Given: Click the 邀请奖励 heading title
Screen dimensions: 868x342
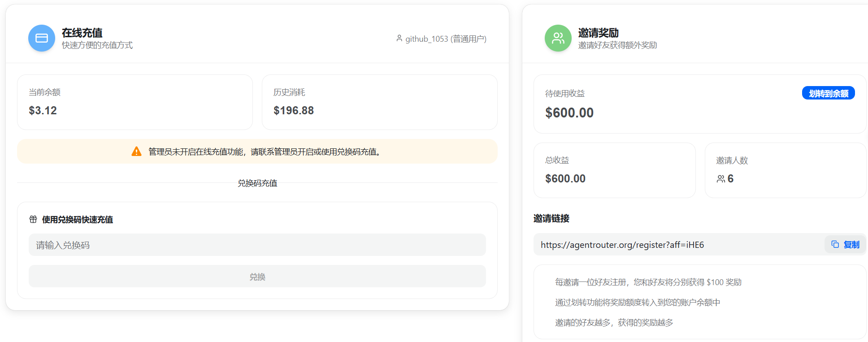Looking at the screenshot, I should (598, 33).
